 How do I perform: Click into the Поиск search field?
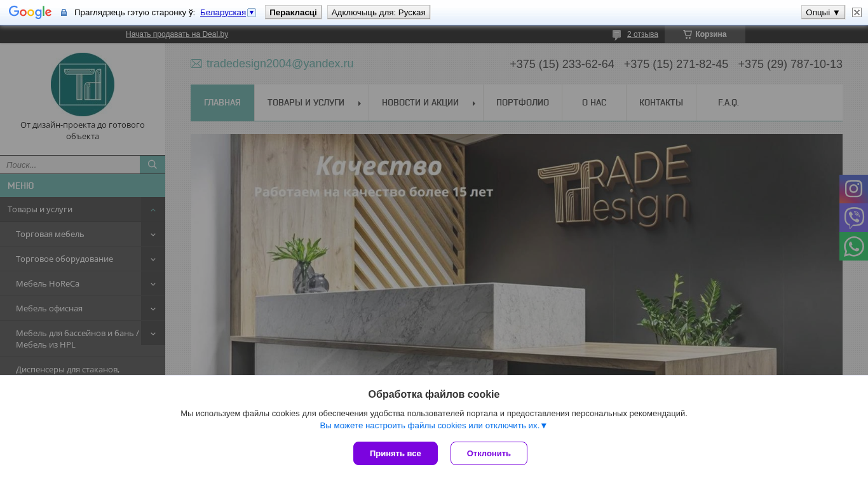point(70,165)
